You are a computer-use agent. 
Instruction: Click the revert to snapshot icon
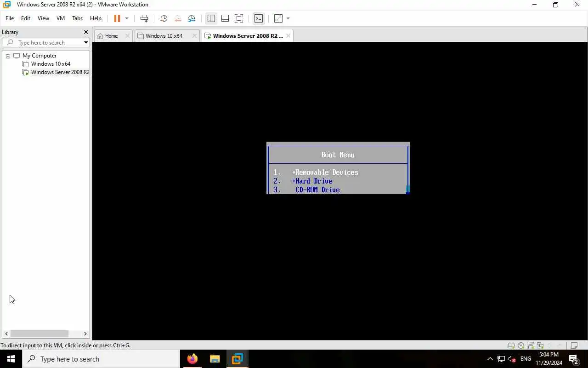(178, 18)
